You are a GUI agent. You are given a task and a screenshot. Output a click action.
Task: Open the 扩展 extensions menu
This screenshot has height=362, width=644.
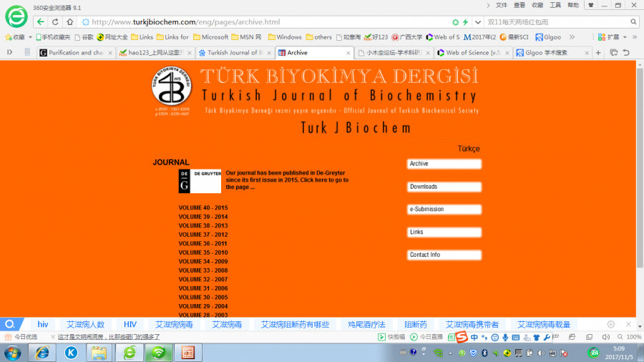[612, 37]
